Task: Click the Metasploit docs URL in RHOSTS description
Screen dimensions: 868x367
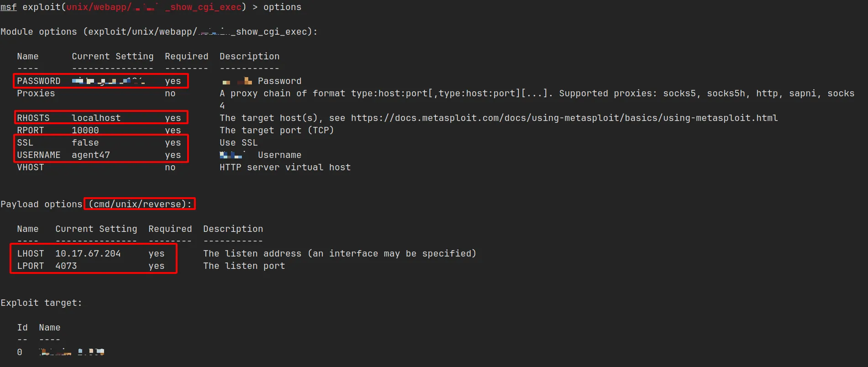Action: click(564, 118)
